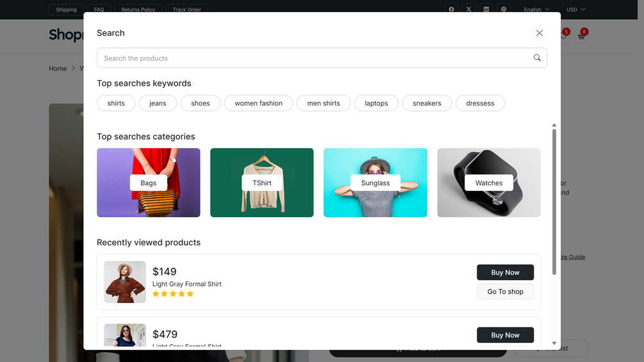Click the magnifier search icon
The width and height of the screenshot is (644, 362).
537,58
